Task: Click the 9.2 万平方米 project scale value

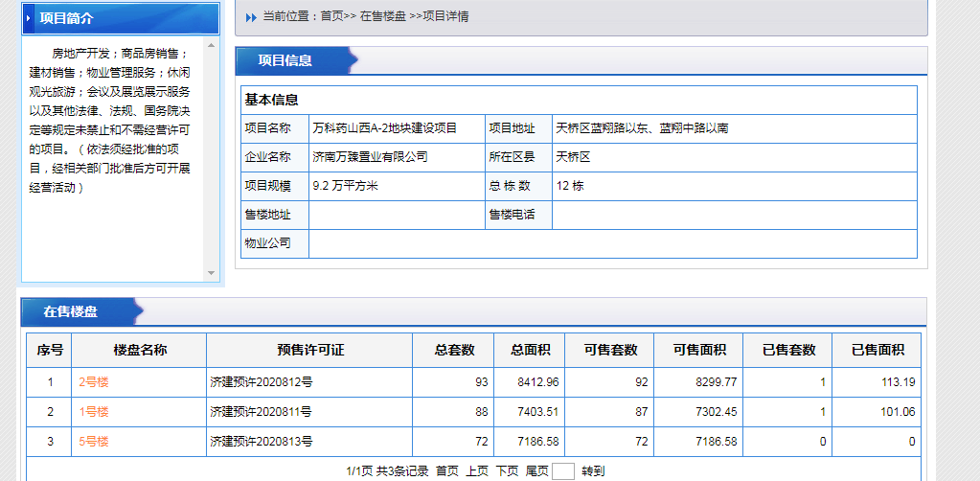Action: (346, 186)
